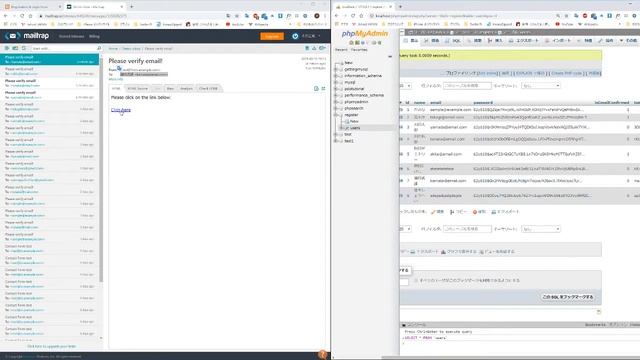Select the test1 database in tree
640x360 pixels.
click(x=349, y=141)
